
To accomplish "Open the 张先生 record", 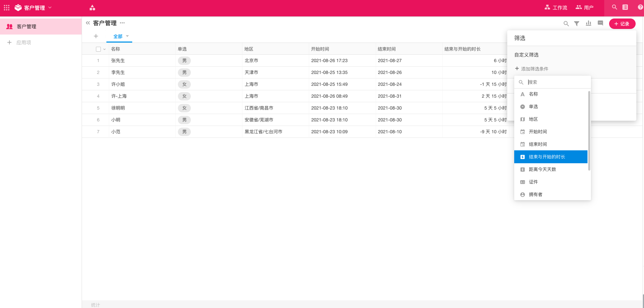I will tap(118, 61).
